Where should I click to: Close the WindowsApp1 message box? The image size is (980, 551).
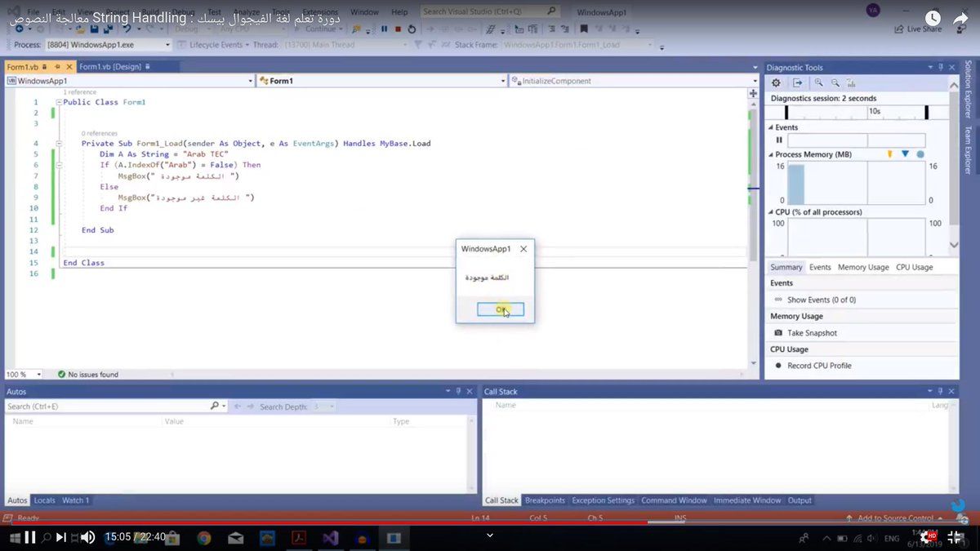click(x=523, y=249)
